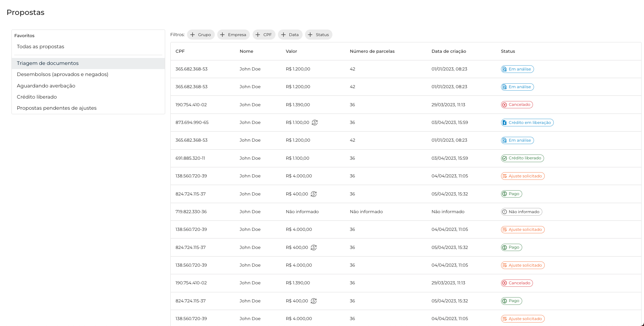Image resolution: width=644 pixels, height=326 pixels.
Task: Click the Crédito liberado checkmark badge
Action: [522, 158]
